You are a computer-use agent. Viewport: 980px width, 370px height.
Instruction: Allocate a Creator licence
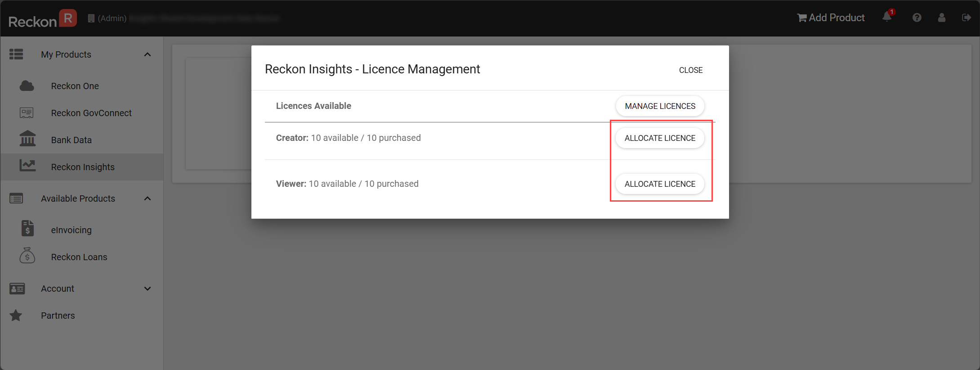[660, 138]
